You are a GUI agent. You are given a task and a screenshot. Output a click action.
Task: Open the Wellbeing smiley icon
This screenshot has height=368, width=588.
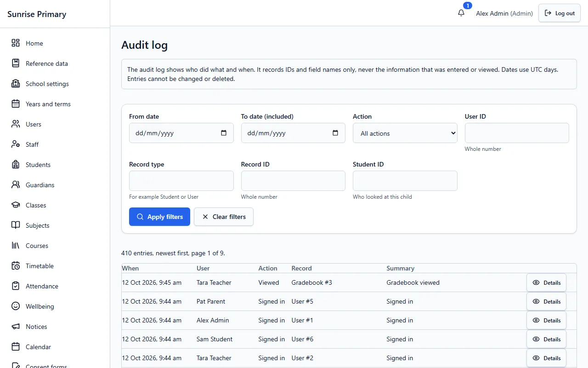pos(16,306)
